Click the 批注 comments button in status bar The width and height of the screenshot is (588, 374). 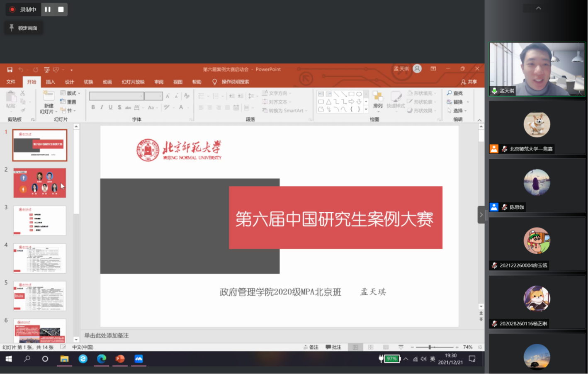333,347
